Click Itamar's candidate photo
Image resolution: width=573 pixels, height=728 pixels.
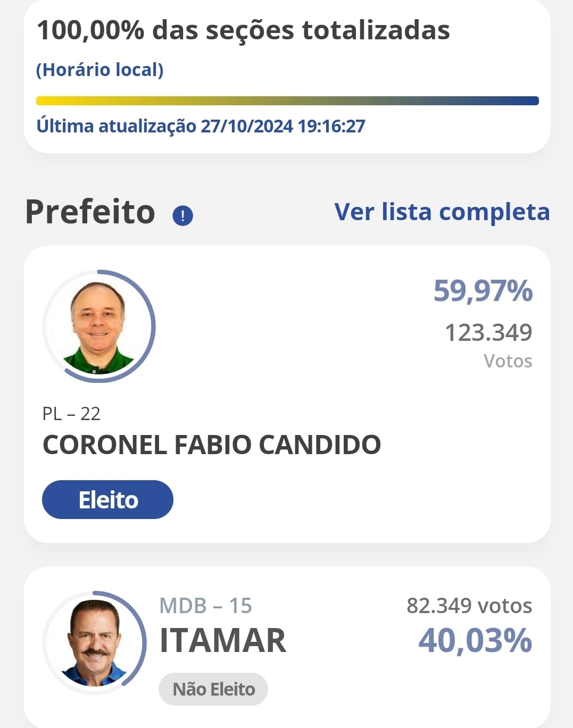coord(94,642)
